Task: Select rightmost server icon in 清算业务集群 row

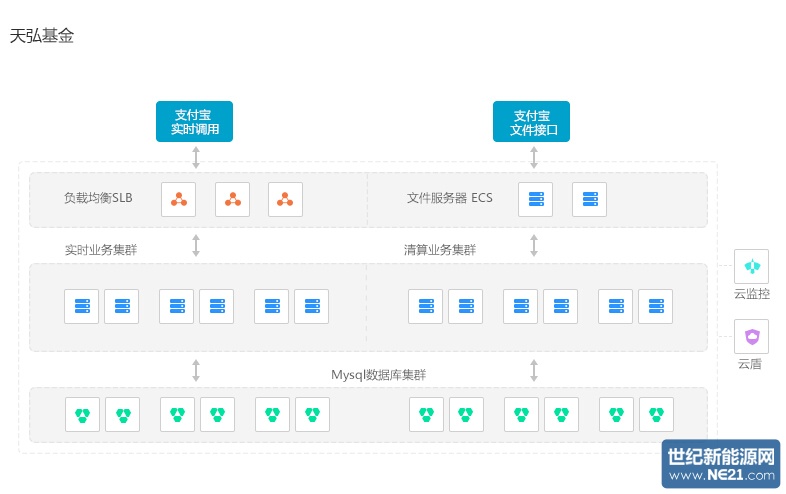Action: point(655,307)
